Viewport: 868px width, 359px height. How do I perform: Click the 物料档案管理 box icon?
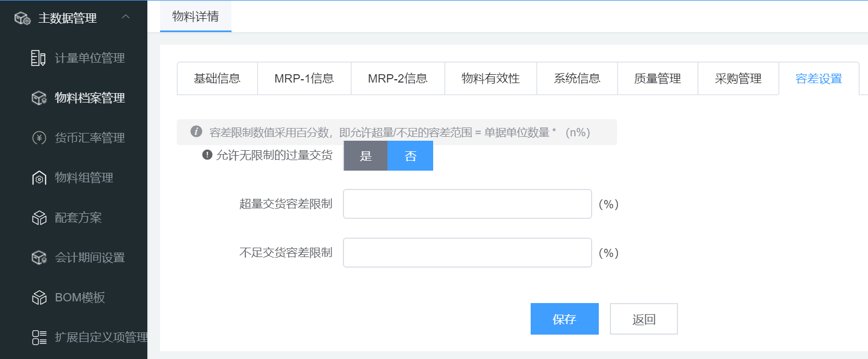[38, 98]
